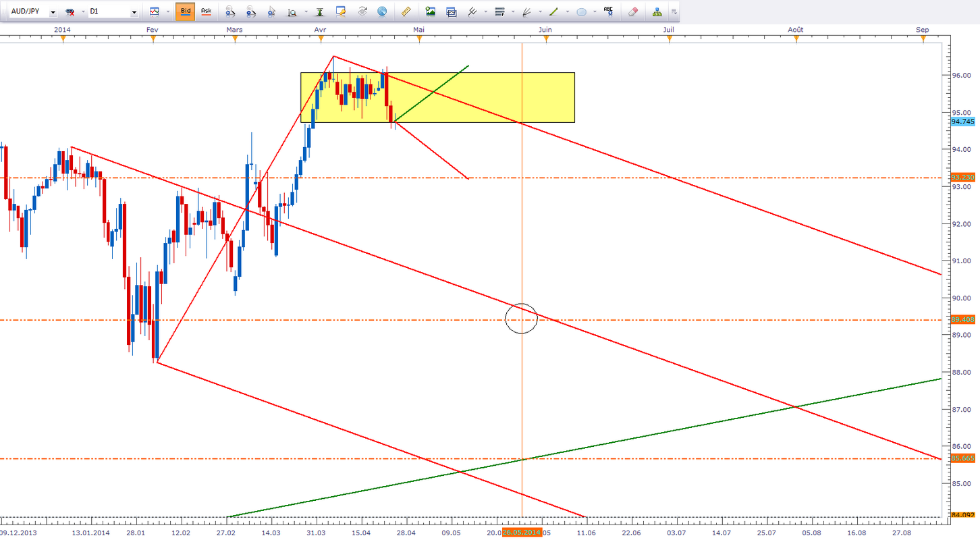
Task: Expand the pitchfork tool options arrow
Action: pos(485,11)
